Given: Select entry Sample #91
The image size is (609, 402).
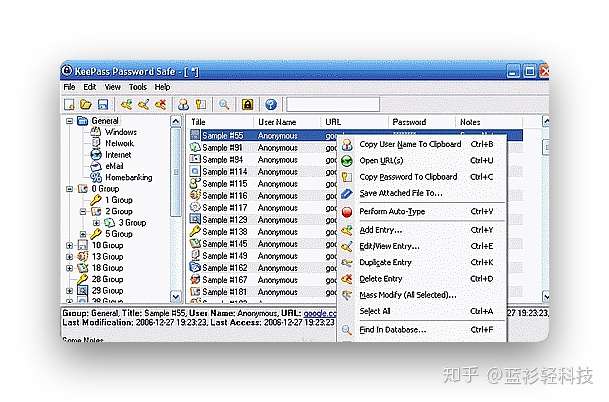Looking at the screenshot, I should tap(222, 148).
